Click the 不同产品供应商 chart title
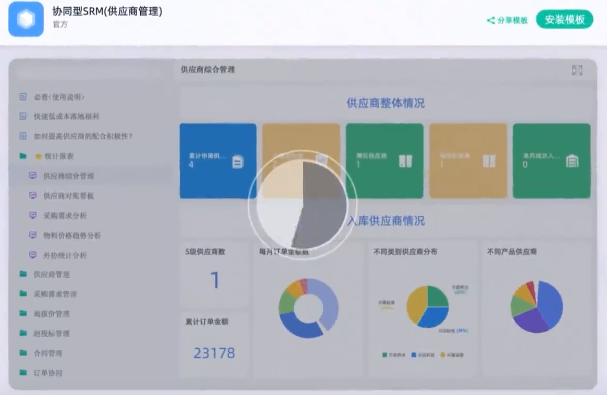The width and height of the screenshot is (607, 395). [512, 252]
